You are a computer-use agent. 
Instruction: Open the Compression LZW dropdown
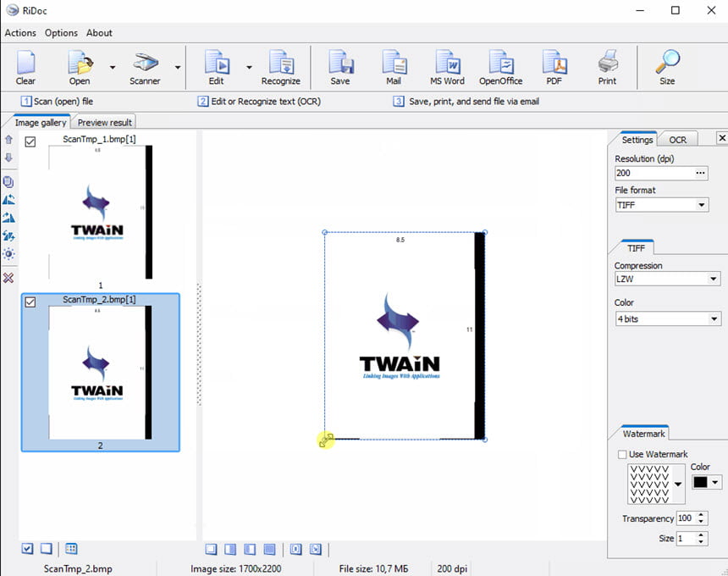pos(713,279)
